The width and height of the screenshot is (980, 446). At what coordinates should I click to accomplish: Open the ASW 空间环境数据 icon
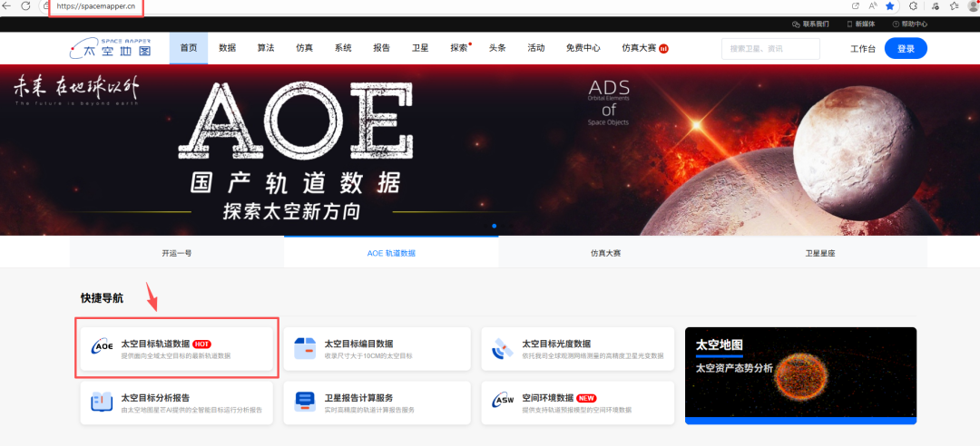point(503,402)
